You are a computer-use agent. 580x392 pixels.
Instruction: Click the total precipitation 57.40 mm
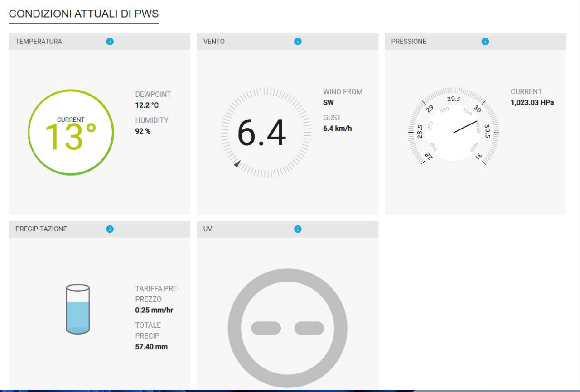[151, 347]
